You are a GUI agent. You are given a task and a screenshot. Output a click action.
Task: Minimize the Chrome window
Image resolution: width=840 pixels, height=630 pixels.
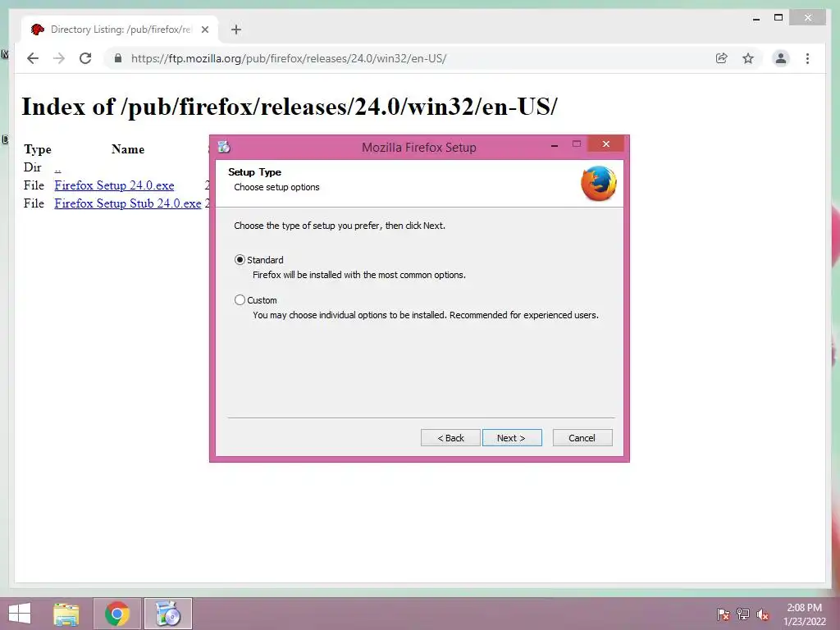point(756,18)
